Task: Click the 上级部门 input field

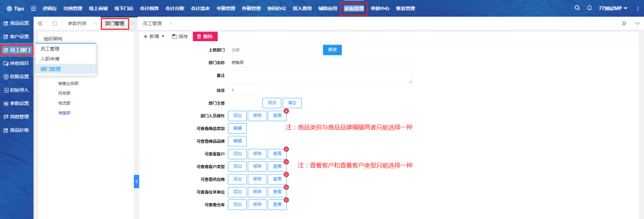Action: click(274, 49)
